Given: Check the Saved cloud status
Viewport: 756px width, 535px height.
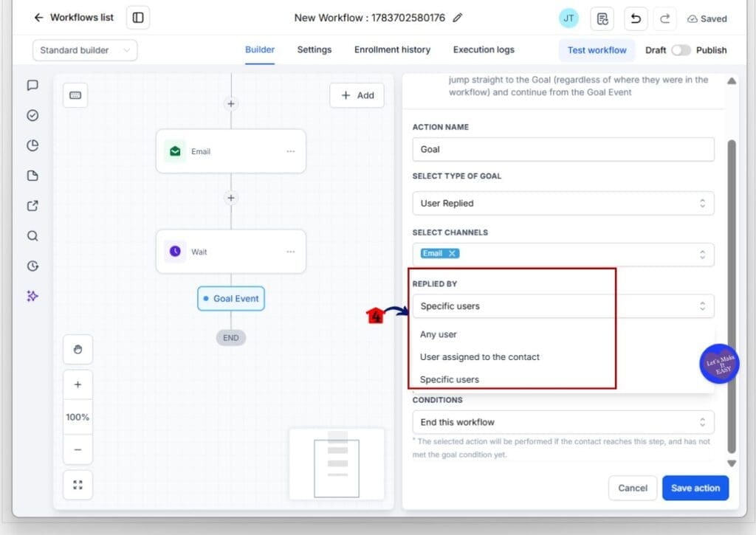Looking at the screenshot, I should 707,18.
